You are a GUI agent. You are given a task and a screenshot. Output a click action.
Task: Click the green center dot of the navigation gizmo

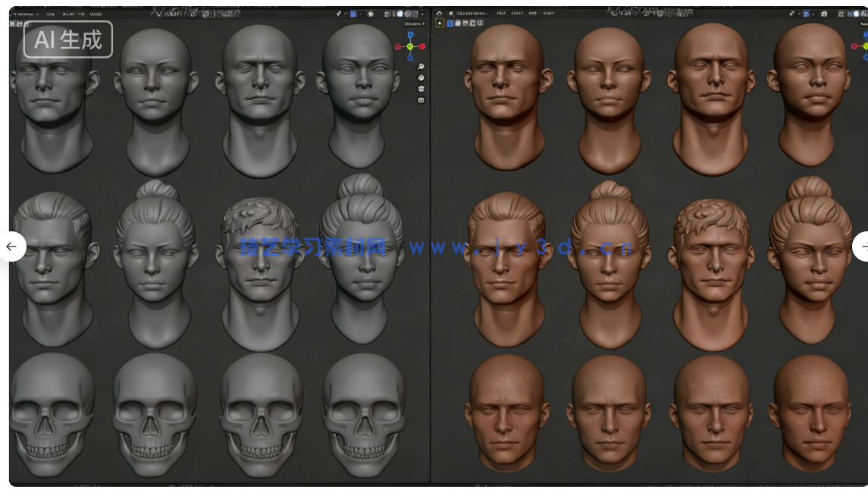tap(410, 46)
